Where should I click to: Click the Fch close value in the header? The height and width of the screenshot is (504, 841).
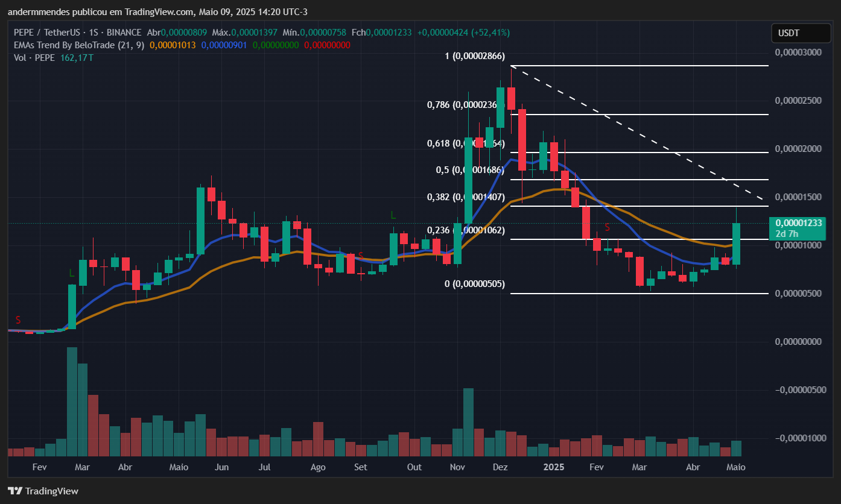pyautogui.click(x=389, y=33)
